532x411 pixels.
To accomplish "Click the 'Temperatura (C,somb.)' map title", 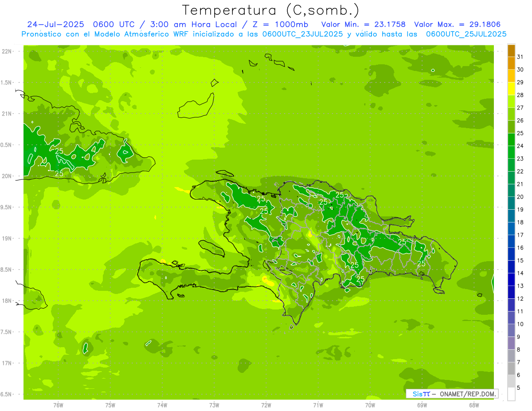I will coord(271,10).
